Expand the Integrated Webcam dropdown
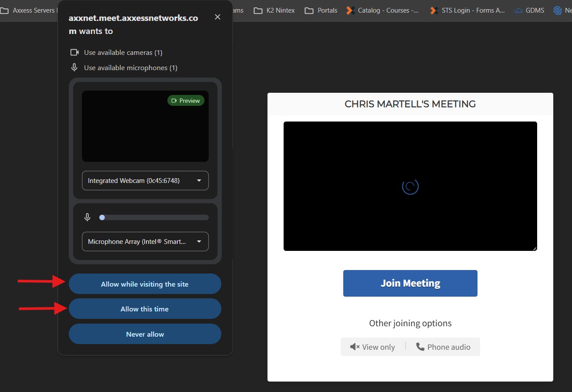This screenshot has width=572, height=392. coord(145,180)
